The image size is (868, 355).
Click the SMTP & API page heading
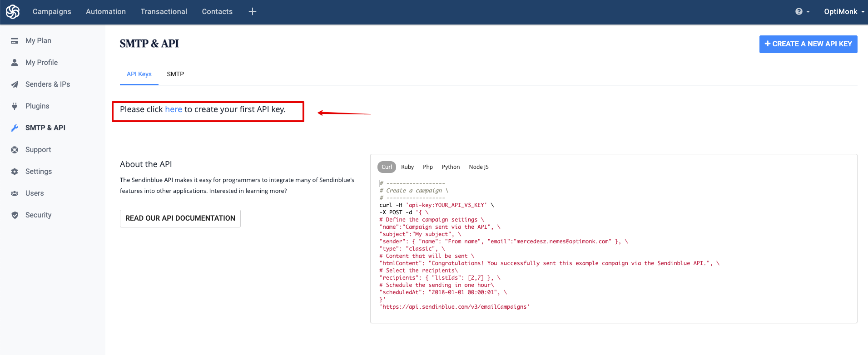coord(149,44)
